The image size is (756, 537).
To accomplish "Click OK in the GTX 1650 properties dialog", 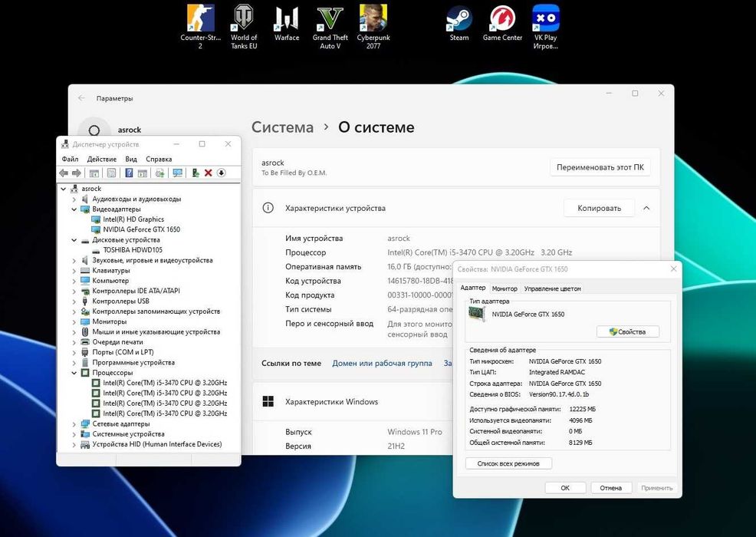I will click(565, 488).
